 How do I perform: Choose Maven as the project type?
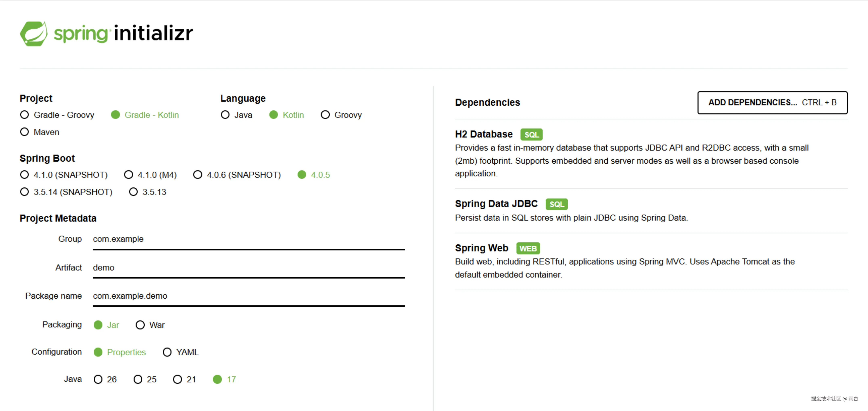(25, 132)
